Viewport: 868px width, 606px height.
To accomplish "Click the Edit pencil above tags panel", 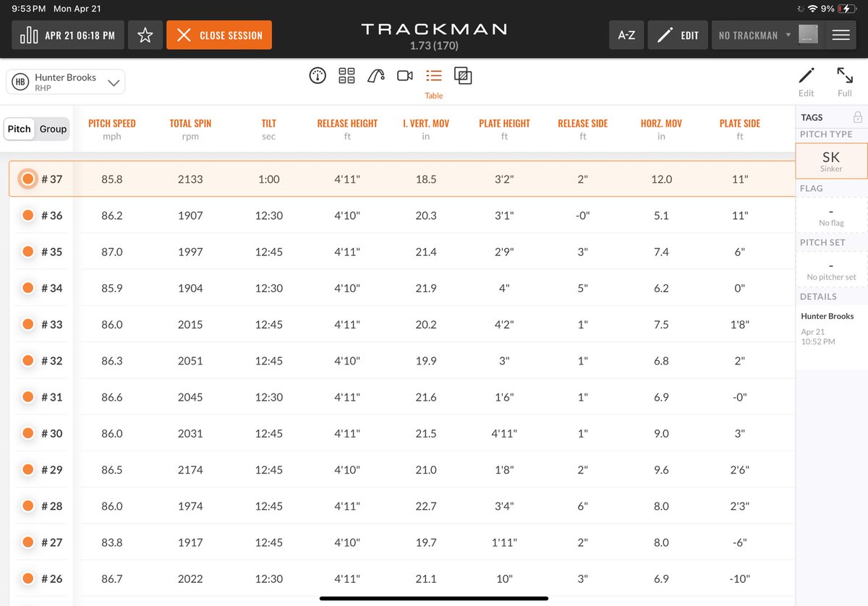I will tap(806, 82).
